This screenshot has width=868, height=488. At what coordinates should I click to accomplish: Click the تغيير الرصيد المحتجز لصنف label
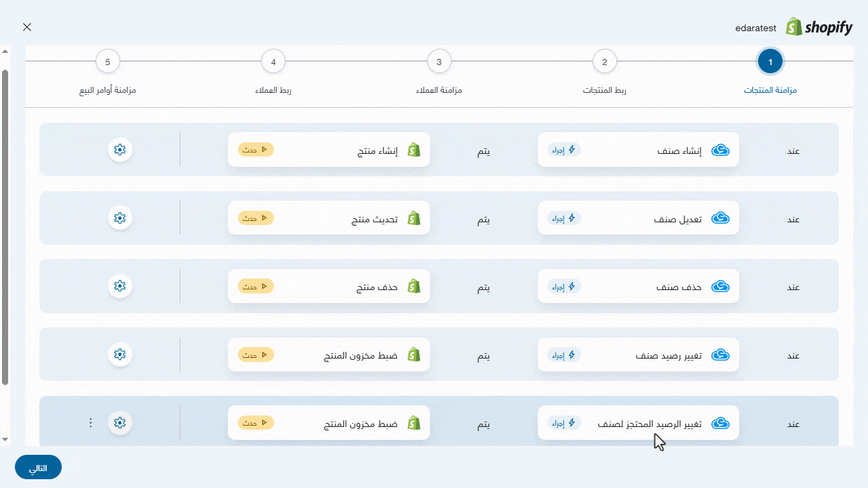click(651, 424)
